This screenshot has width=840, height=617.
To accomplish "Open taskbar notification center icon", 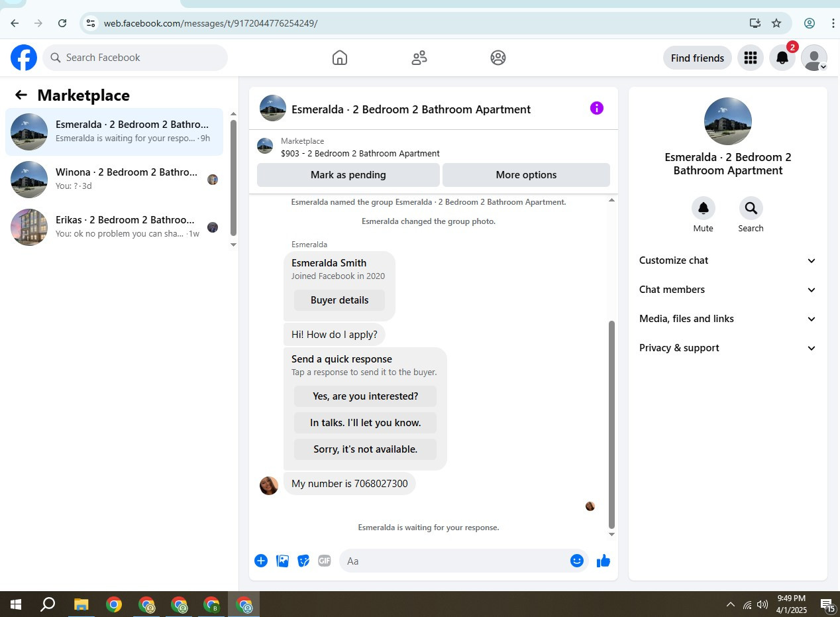I will [x=827, y=604].
